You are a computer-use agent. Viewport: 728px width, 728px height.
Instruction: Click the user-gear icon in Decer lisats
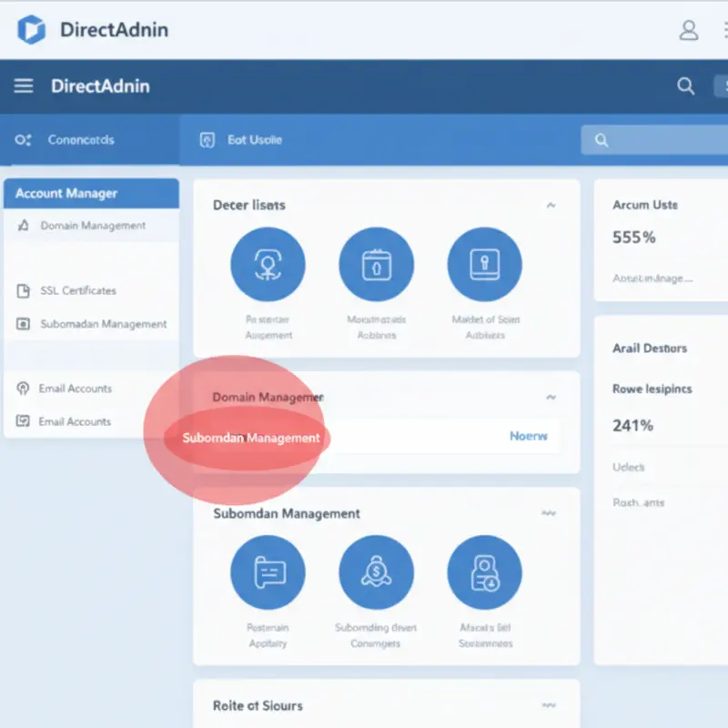(268, 263)
